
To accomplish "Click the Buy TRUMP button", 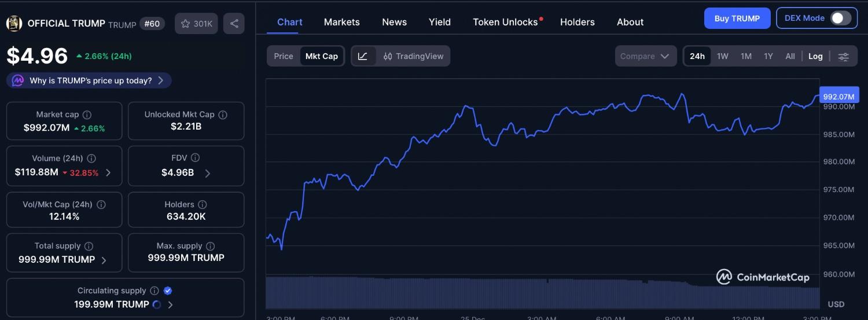I will click(x=737, y=18).
